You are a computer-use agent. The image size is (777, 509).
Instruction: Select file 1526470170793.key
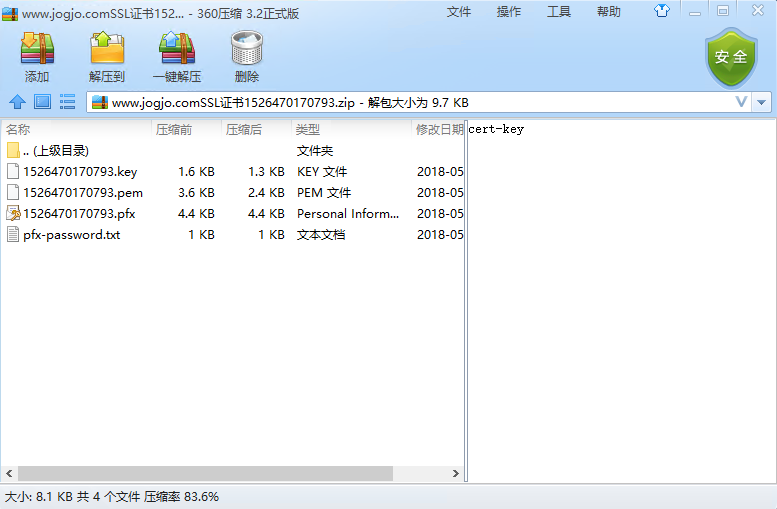point(233,171)
